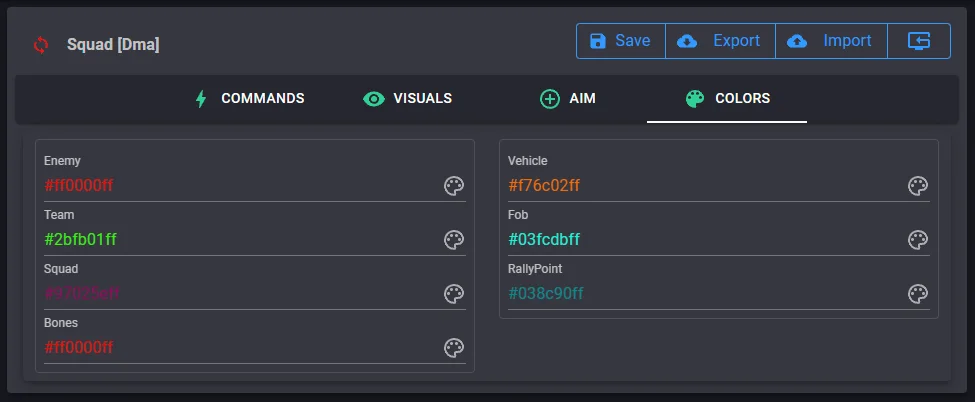Image resolution: width=975 pixels, height=402 pixels.
Task: Export the configuration to the cloud
Action: [719, 41]
